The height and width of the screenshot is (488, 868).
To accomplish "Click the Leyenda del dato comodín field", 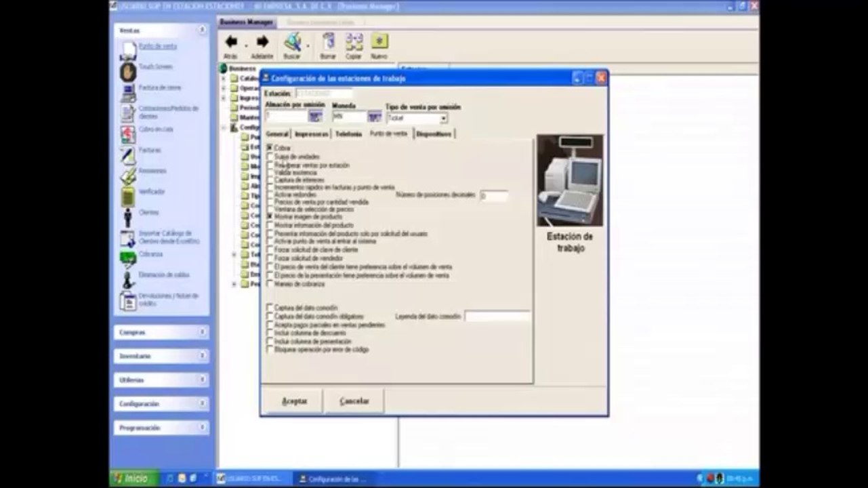I will 497,317.
